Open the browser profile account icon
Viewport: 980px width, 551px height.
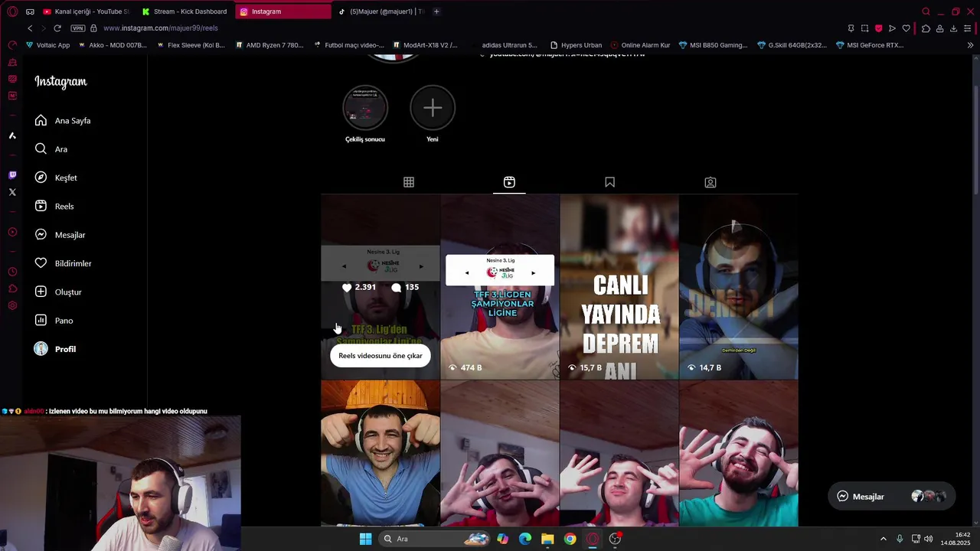pos(939,28)
